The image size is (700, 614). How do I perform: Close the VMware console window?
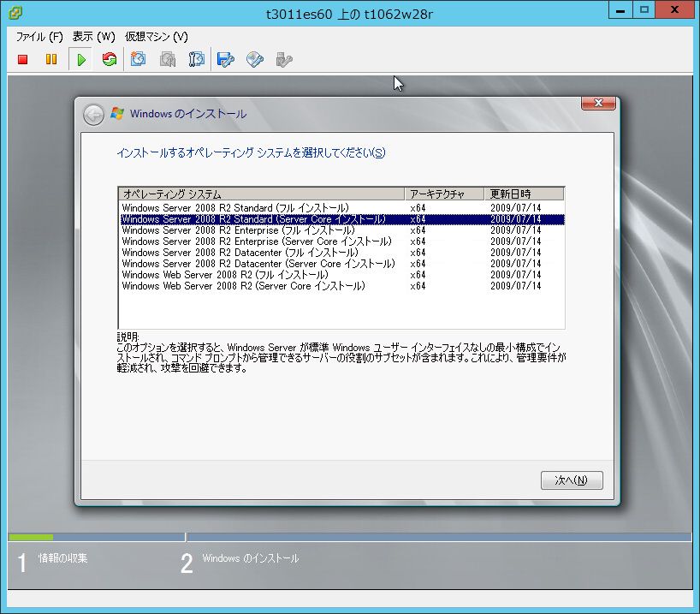pyautogui.click(x=674, y=10)
